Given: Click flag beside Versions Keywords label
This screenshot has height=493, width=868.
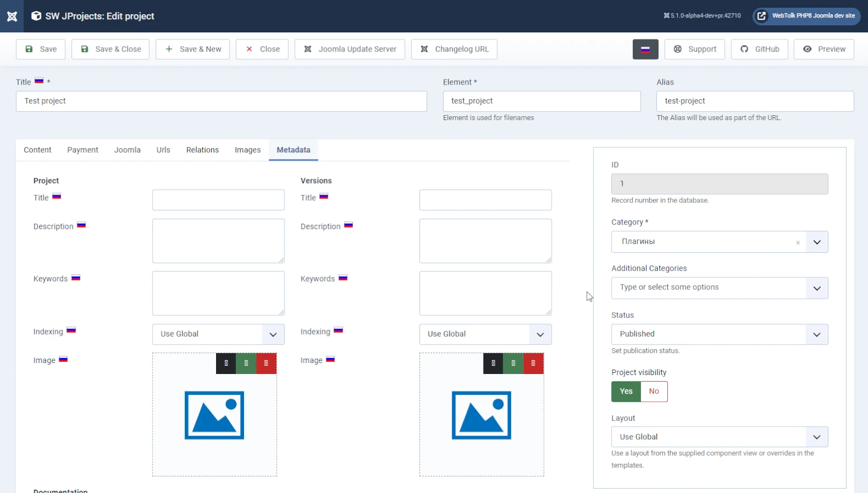Looking at the screenshot, I should click(343, 277).
